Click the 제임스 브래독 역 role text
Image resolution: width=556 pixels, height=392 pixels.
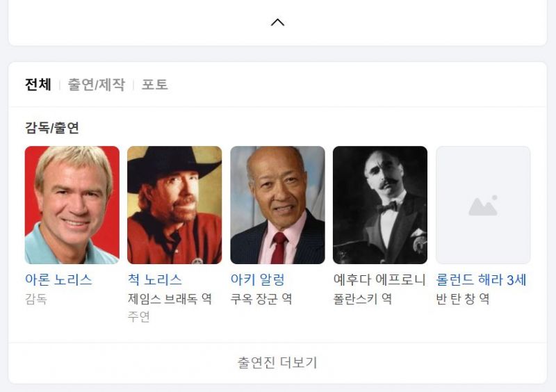(x=170, y=299)
